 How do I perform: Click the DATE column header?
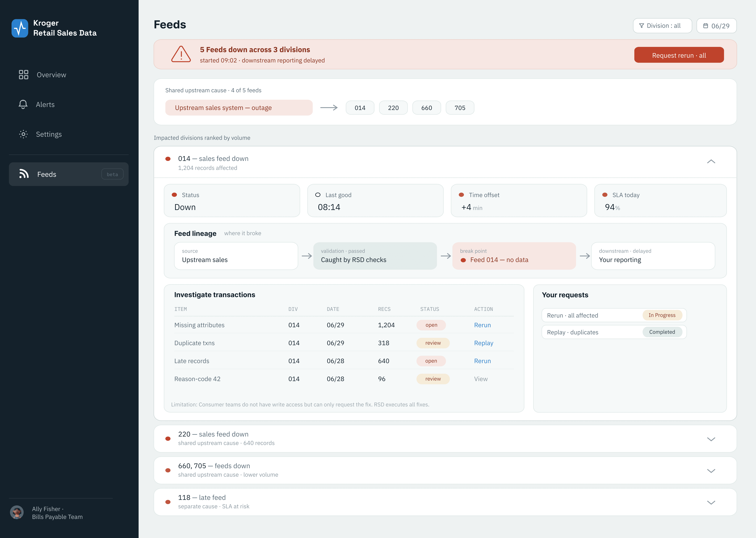(x=333, y=309)
